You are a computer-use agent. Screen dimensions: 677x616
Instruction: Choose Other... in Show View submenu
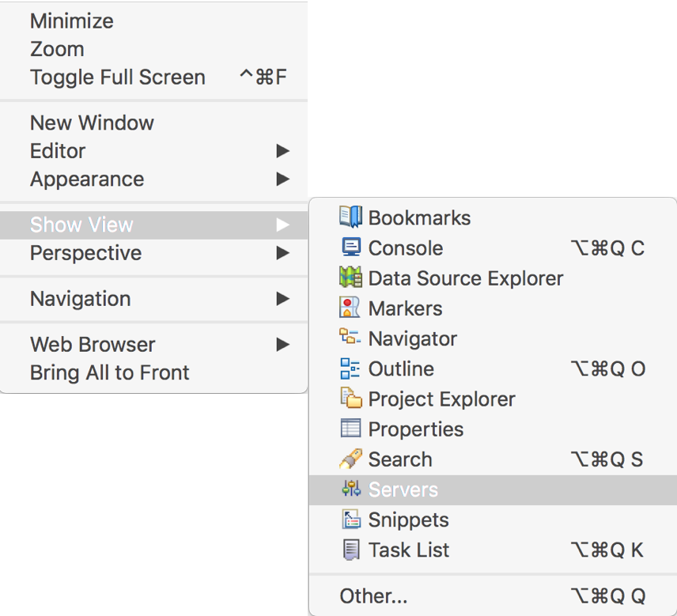[493, 596]
